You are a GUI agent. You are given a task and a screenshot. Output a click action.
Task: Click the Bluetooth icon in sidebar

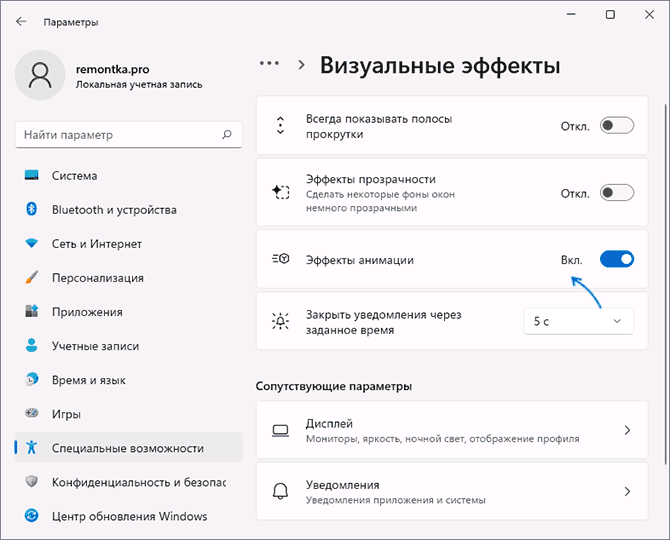pyautogui.click(x=32, y=209)
